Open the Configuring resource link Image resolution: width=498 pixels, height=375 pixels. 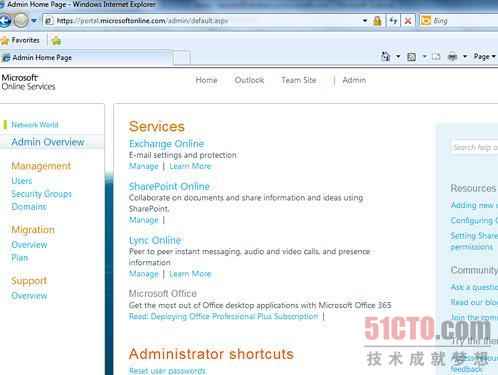pos(474,220)
